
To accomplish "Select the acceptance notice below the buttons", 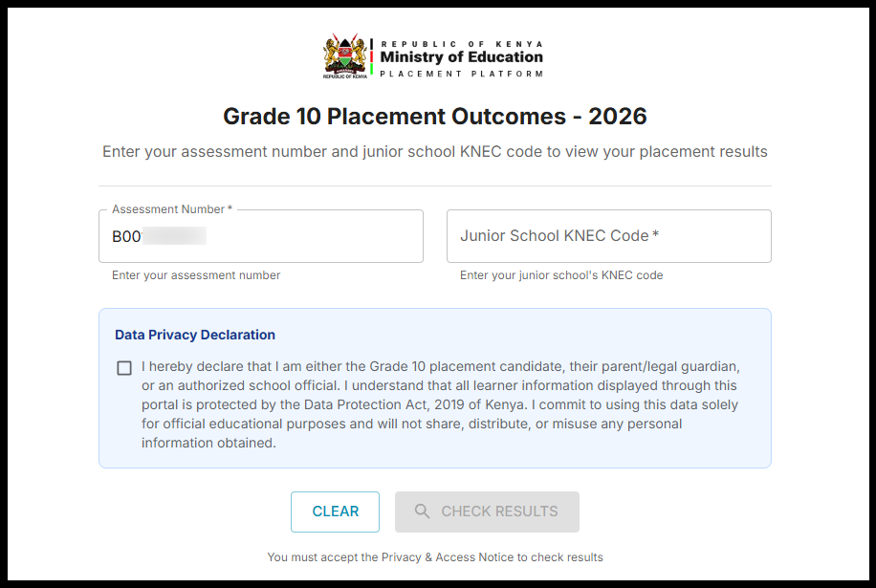I will 435,556.
